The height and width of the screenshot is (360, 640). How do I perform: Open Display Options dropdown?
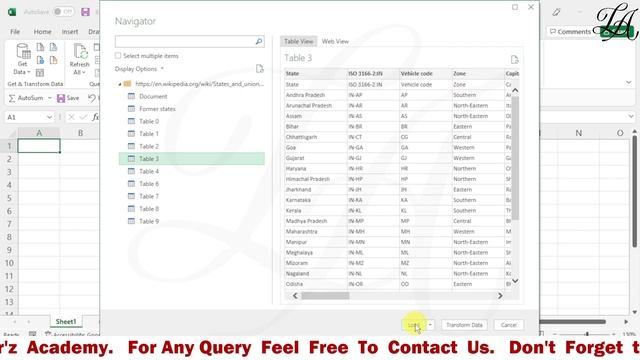click(139, 69)
